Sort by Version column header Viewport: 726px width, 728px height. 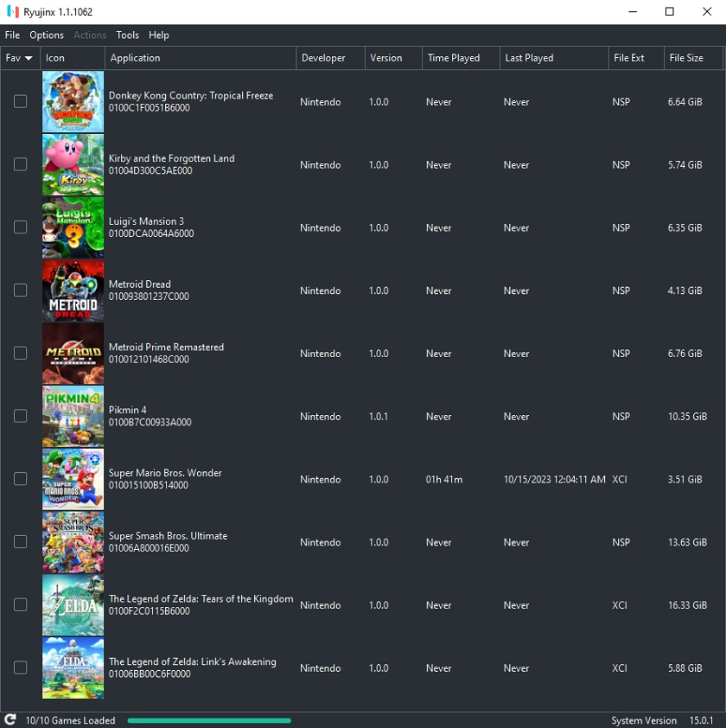coord(393,58)
